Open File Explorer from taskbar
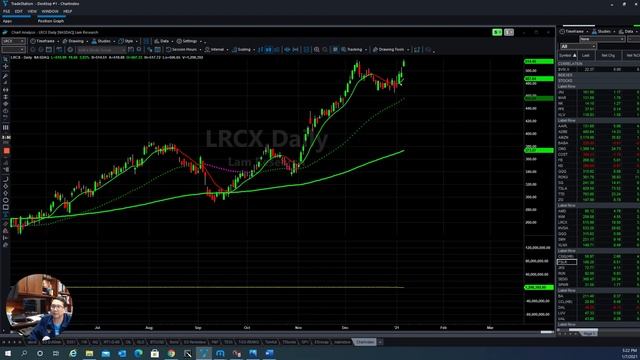The image size is (640, 360). point(89,353)
